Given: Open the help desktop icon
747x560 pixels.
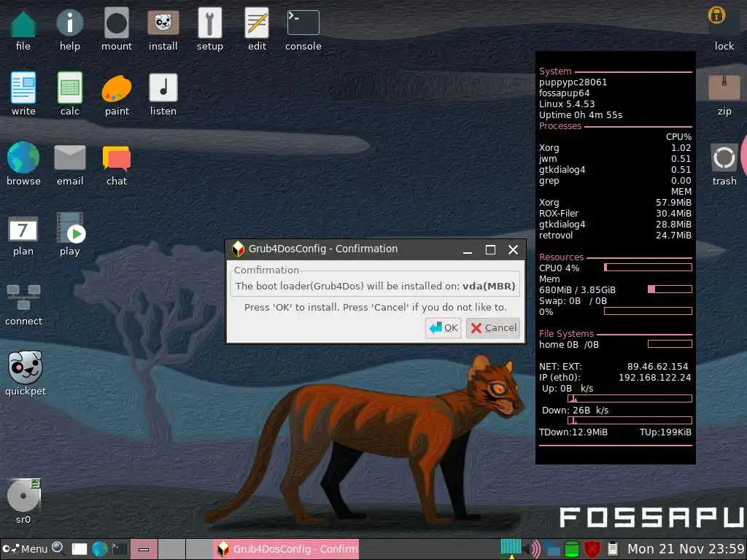Looking at the screenshot, I should pyautogui.click(x=69, y=23).
